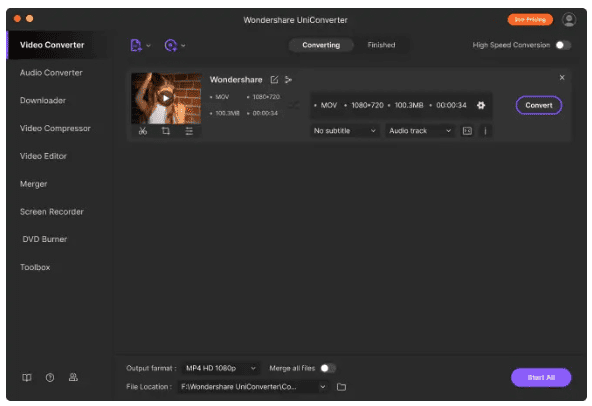
Task: Open Screen Recorder in sidebar
Action: (x=52, y=211)
